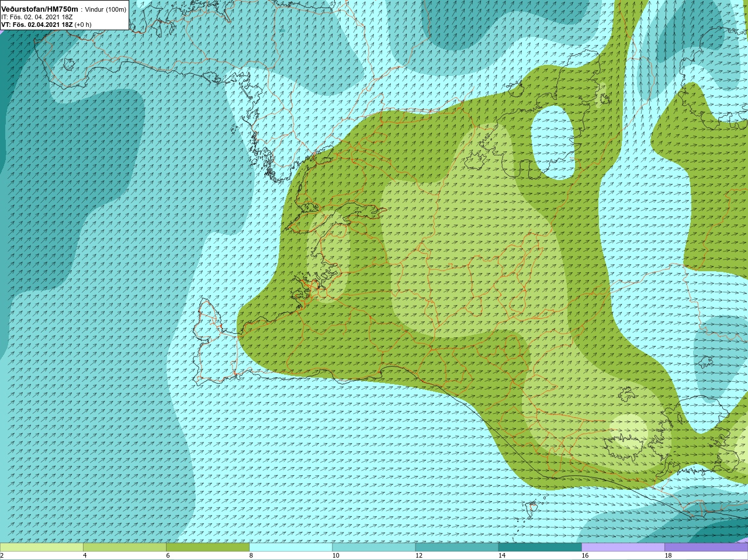Click the oval cyan pocket inside green area
The width and height of the screenshot is (748, 560).
(x=553, y=142)
